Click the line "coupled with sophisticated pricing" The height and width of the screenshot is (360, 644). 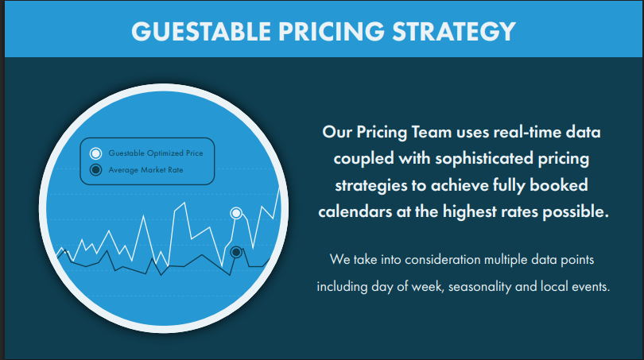click(461, 159)
